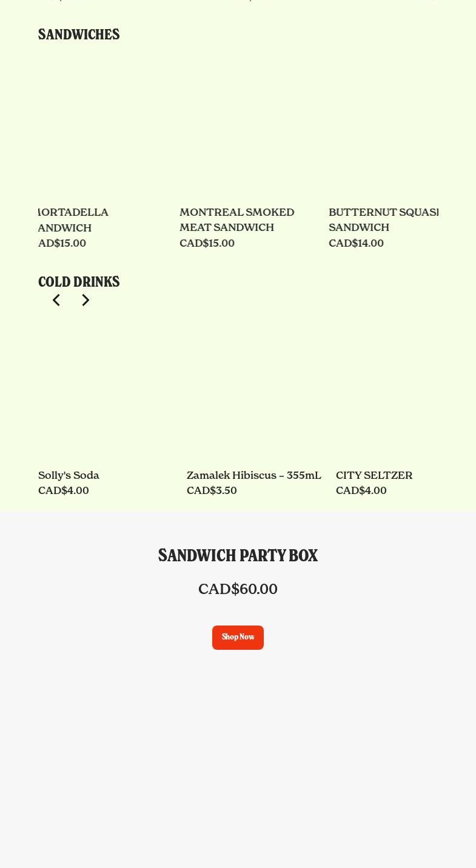
Task: Click the CAD$14.00 Butternut Squash price
Action: pos(356,243)
